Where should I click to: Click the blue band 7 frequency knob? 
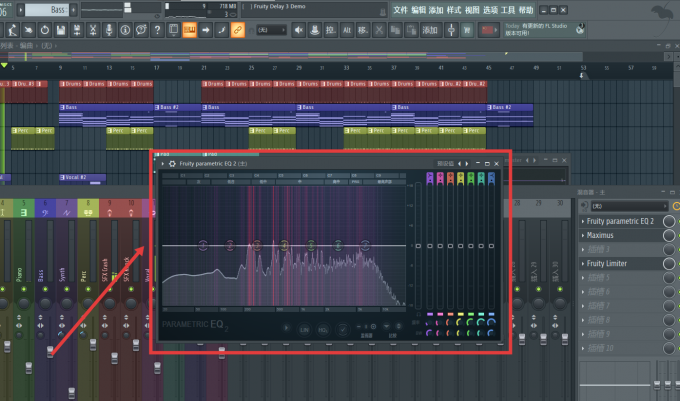[x=491, y=322]
